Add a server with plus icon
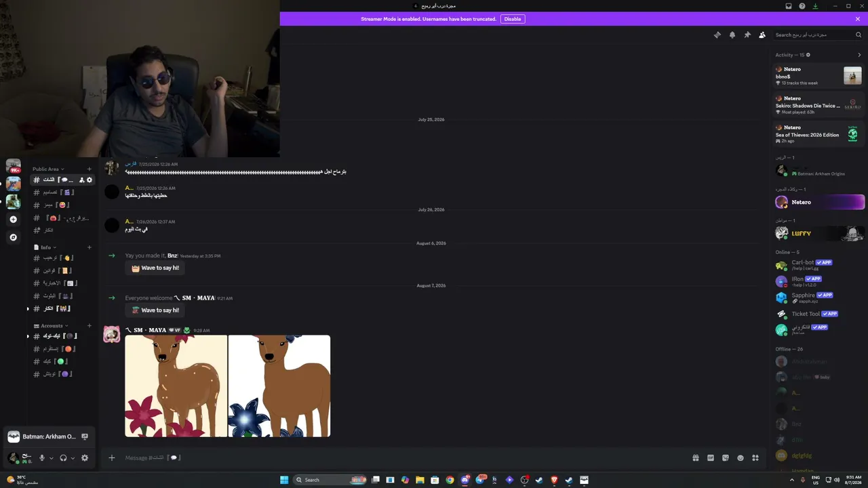This screenshot has height=488, width=868. [x=14, y=220]
